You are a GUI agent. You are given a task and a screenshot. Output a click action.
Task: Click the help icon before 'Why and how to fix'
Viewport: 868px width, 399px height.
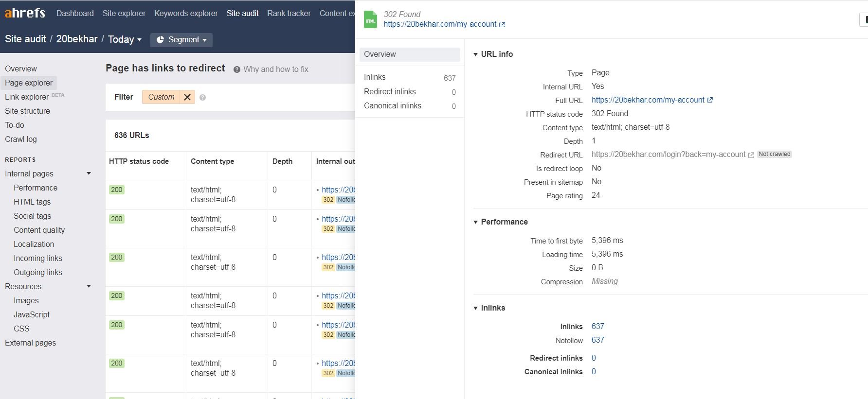point(237,69)
